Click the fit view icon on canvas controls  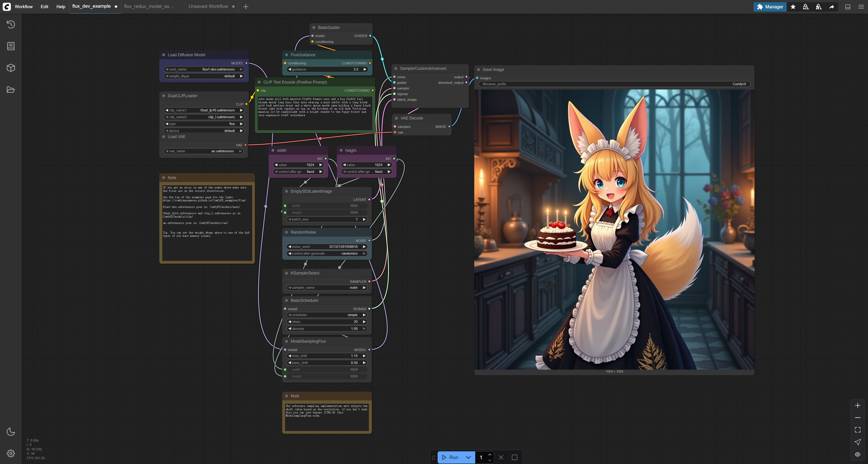(x=858, y=430)
